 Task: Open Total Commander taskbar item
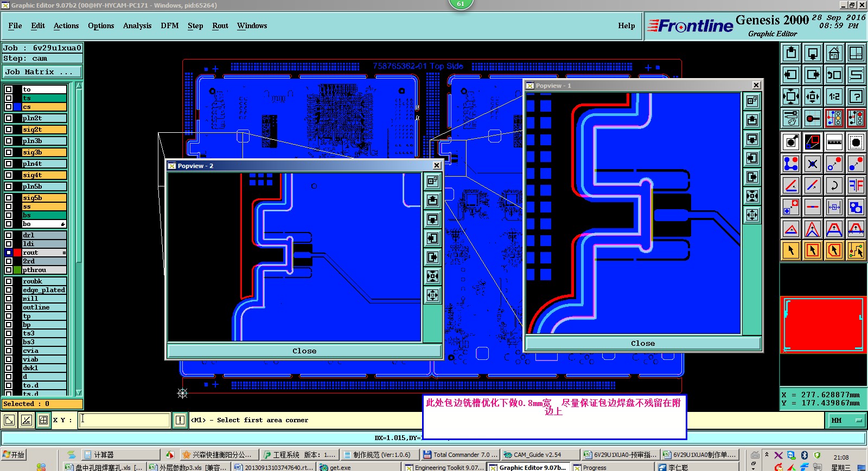(x=459, y=455)
